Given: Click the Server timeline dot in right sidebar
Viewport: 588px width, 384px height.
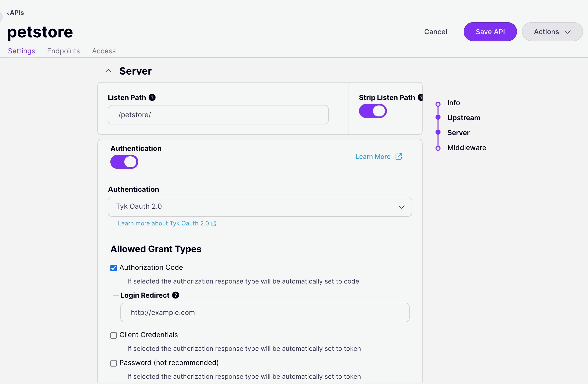Looking at the screenshot, I should [x=438, y=133].
